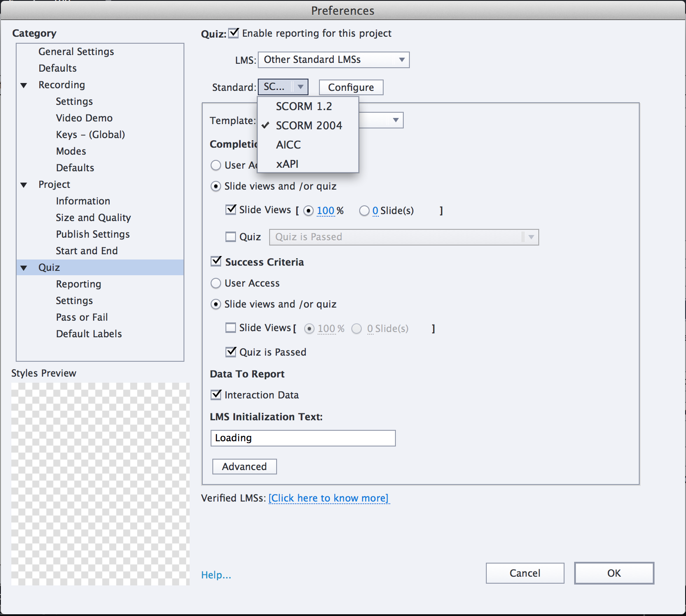Go to Publish Settings category
The height and width of the screenshot is (616, 686).
coord(93,235)
